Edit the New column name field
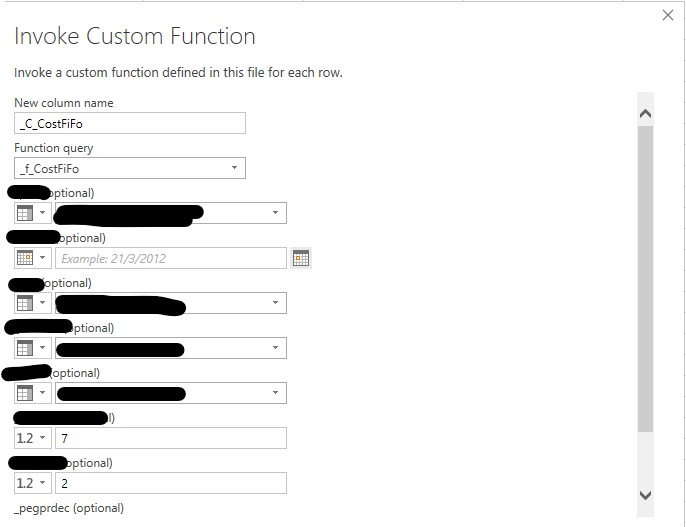 tap(130, 123)
